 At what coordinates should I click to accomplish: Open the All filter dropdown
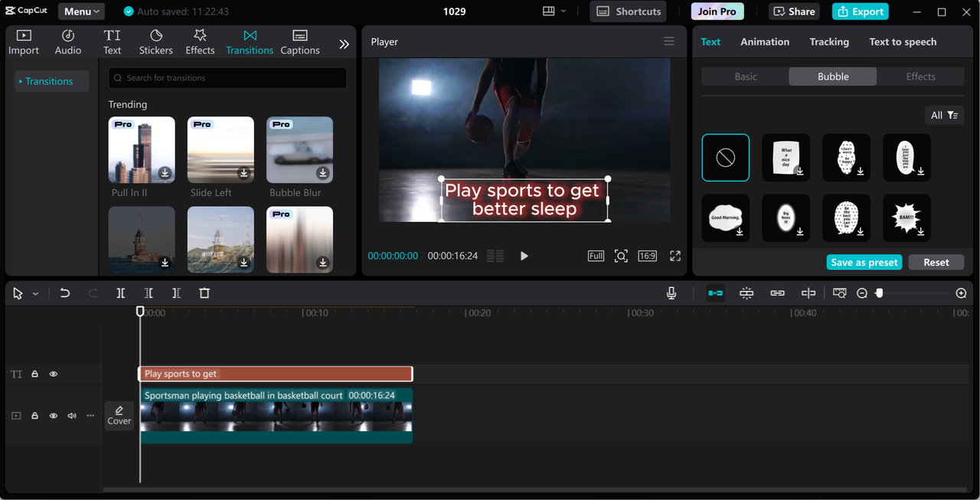[x=944, y=115]
